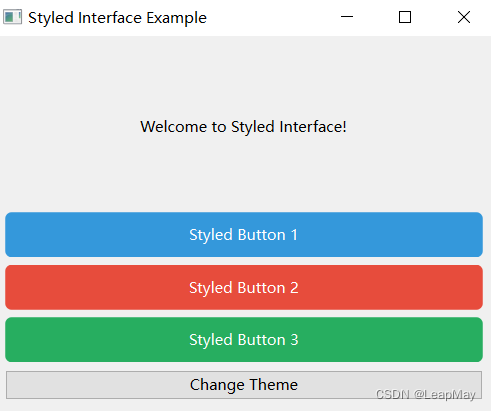Click the word Example in window title
Screen dimensions: 491x411
coord(177,18)
